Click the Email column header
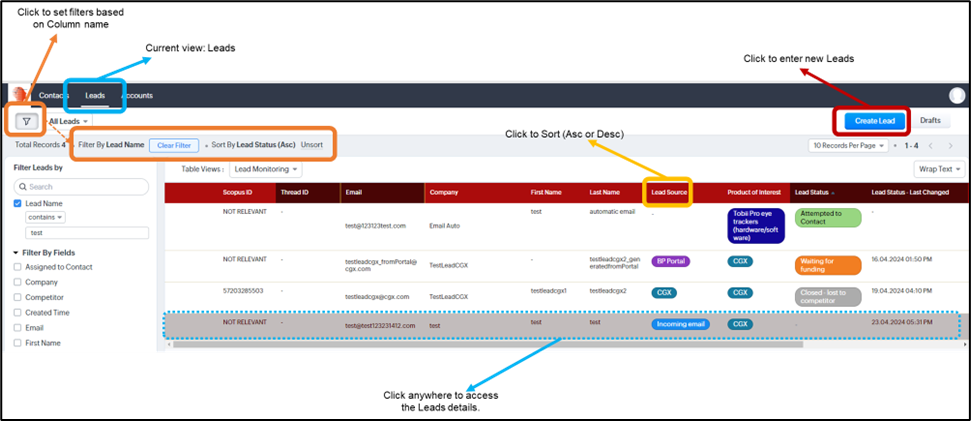The width and height of the screenshot is (971, 421). pyautogui.click(x=354, y=193)
